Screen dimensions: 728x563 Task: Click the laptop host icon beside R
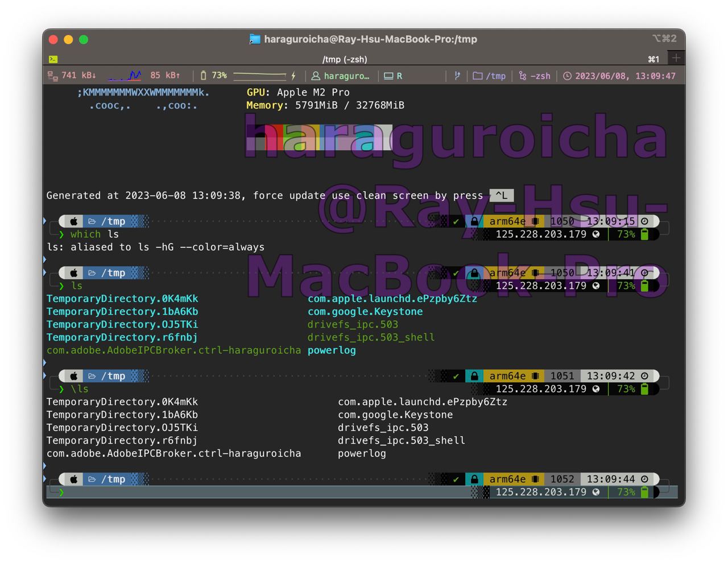[x=388, y=76]
